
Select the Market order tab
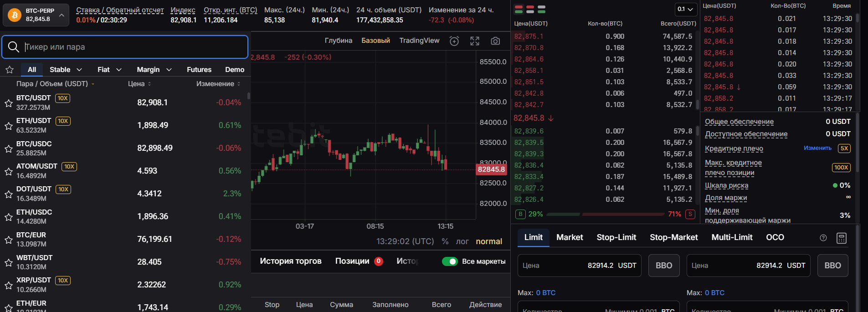coord(570,237)
